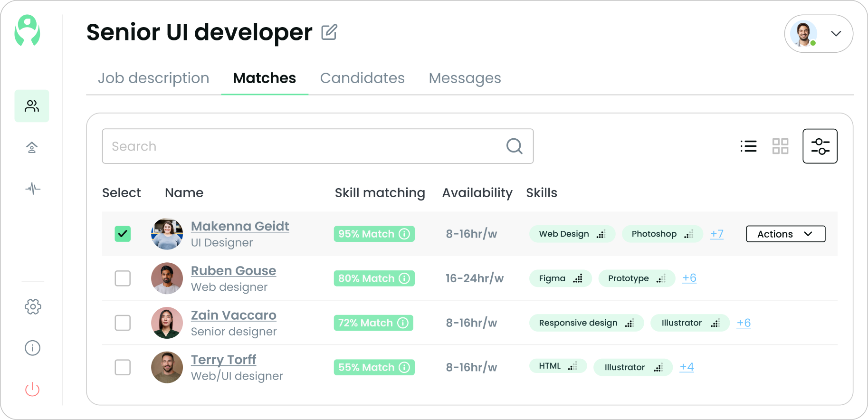Click the info icon on 80% Match badge
The width and height of the screenshot is (868, 420).
pyautogui.click(x=404, y=278)
